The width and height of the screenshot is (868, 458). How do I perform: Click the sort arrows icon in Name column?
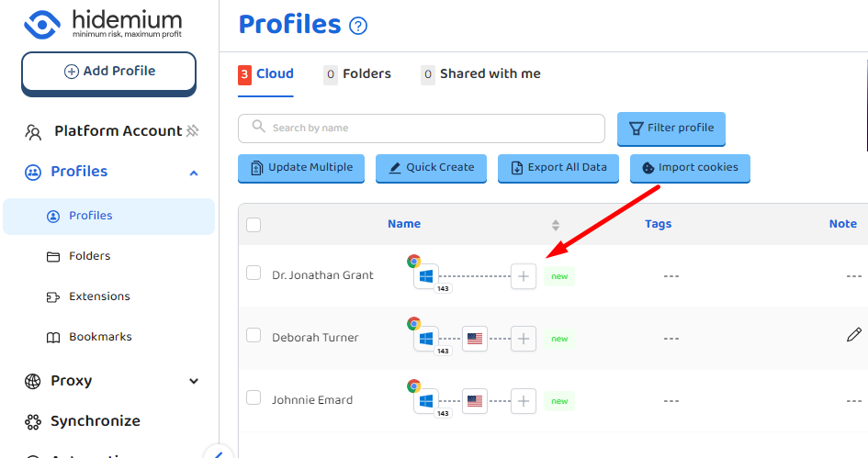pos(555,225)
